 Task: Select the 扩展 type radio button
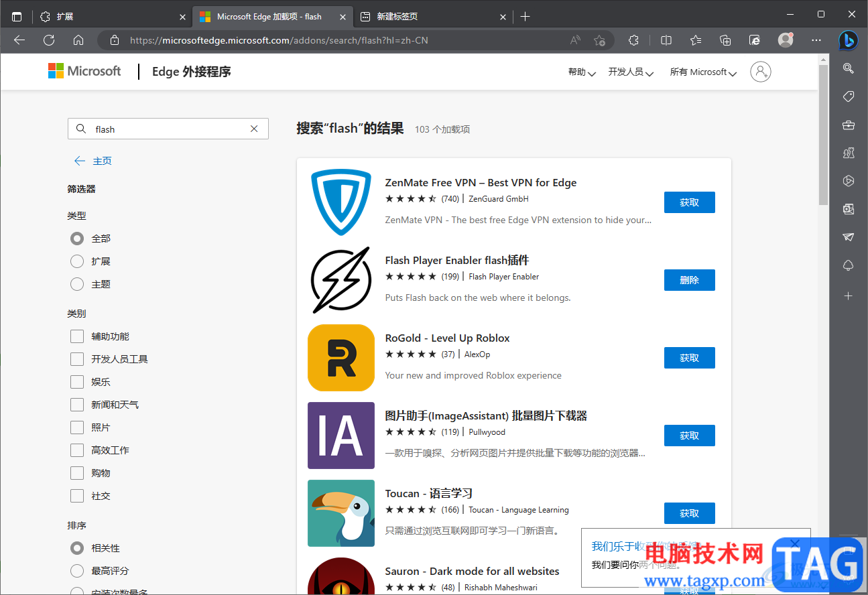(x=77, y=261)
